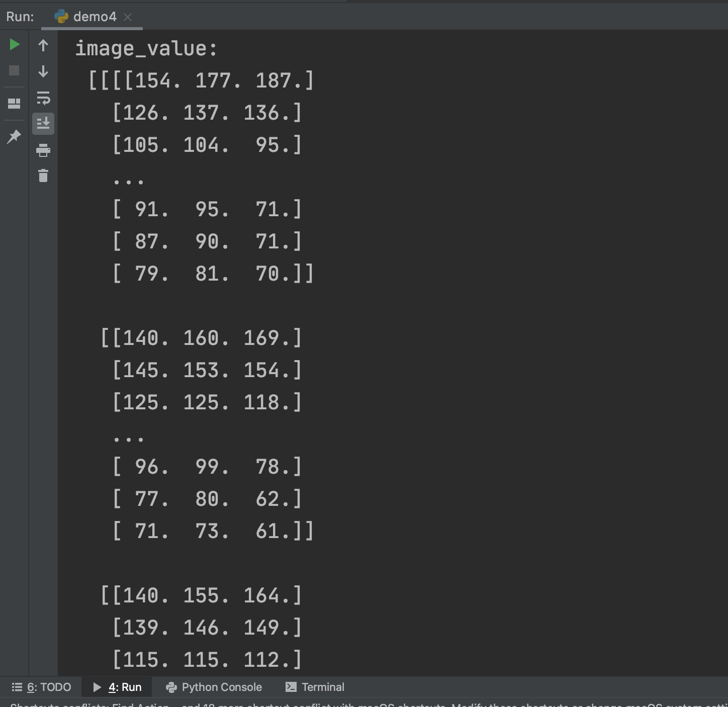Click the row [ 87. 90. 71.]
The image size is (728, 707).
point(207,241)
